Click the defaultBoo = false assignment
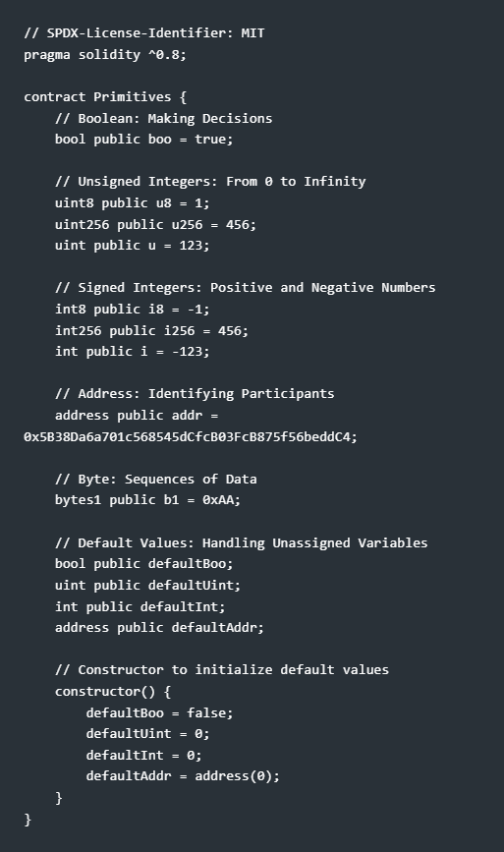504x852 pixels. pos(159,712)
